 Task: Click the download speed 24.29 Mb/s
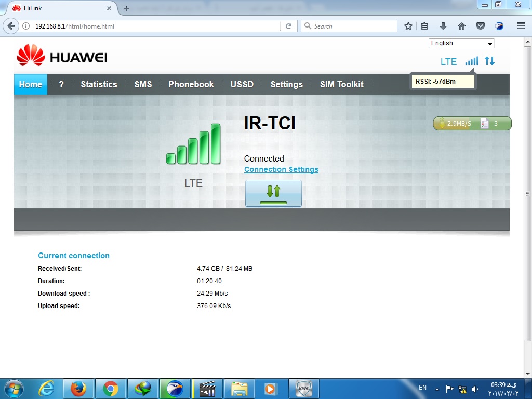212,293
